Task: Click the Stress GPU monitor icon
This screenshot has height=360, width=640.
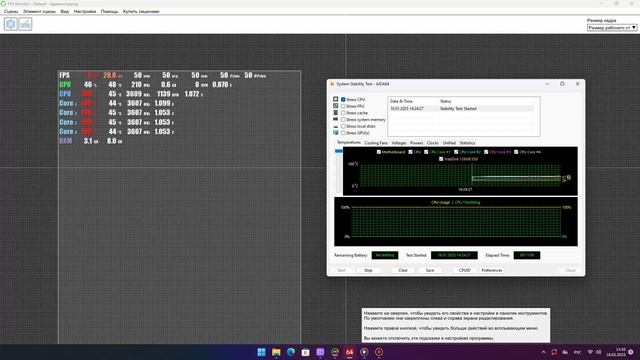Action: click(336, 133)
